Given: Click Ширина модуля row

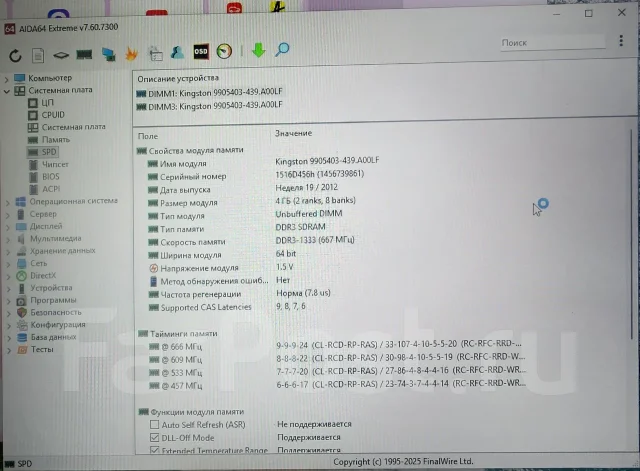Looking at the screenshot, I should tap(222, 255).
